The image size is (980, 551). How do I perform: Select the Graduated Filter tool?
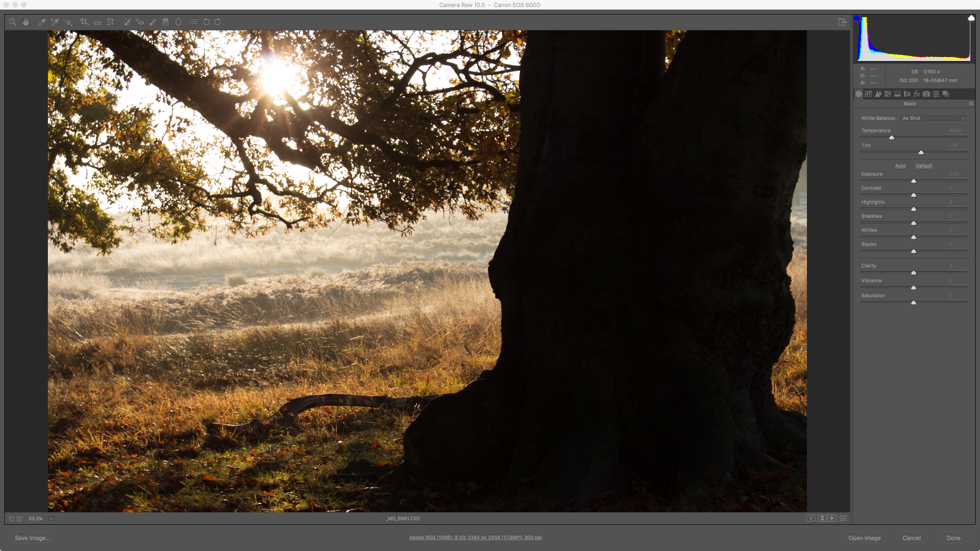[166, 22]
